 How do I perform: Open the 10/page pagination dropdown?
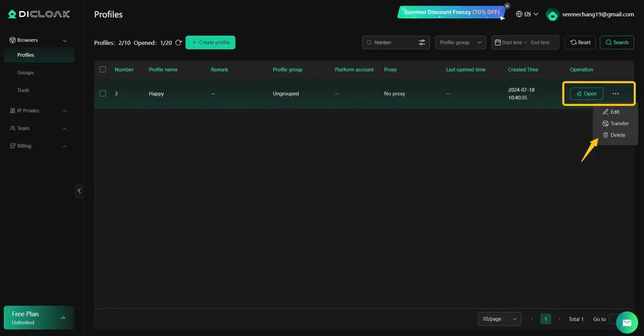499,319
